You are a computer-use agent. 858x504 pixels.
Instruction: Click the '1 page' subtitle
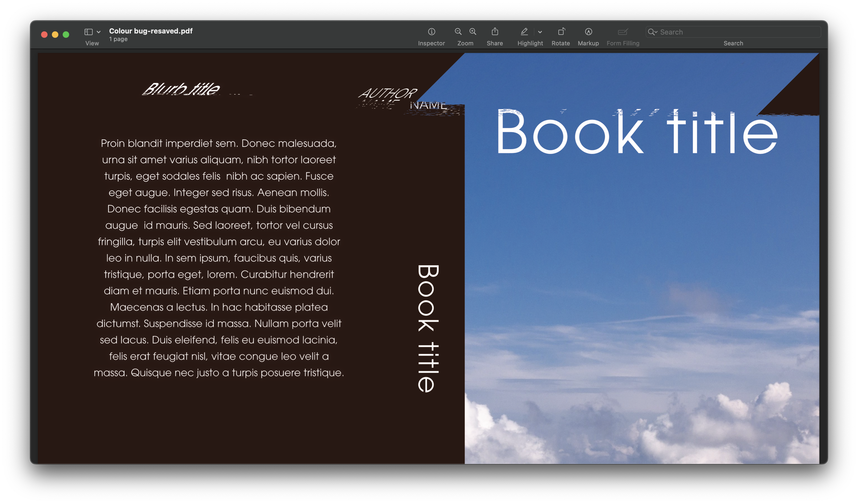point(118,39)
